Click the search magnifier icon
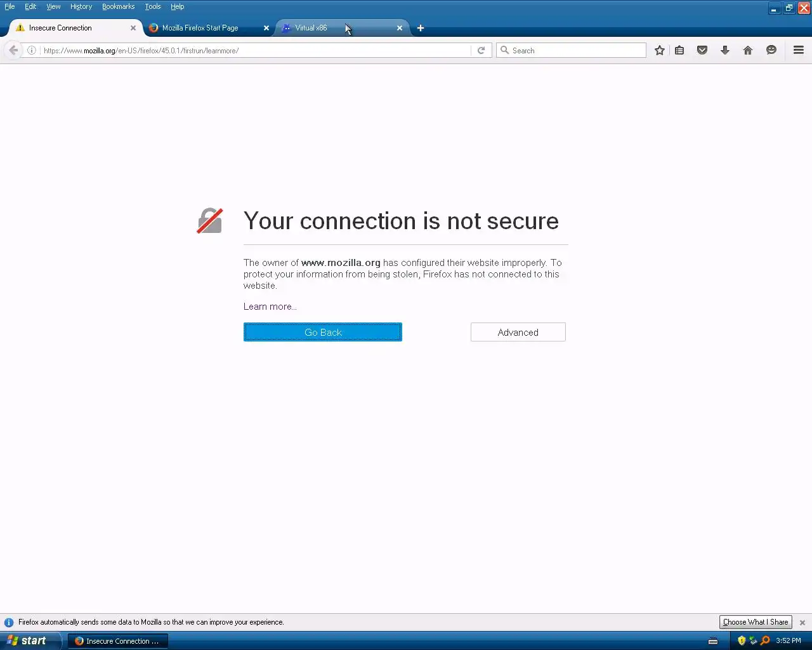 point(504,50)
